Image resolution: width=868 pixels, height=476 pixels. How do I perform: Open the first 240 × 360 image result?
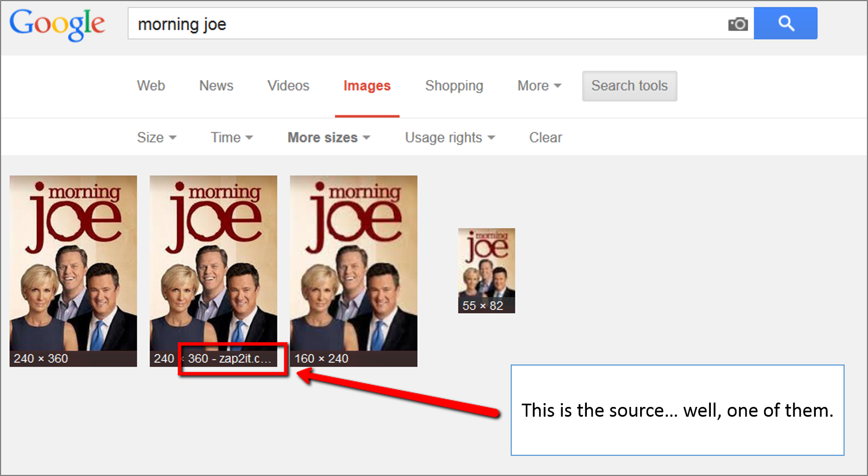coord(73,271)
